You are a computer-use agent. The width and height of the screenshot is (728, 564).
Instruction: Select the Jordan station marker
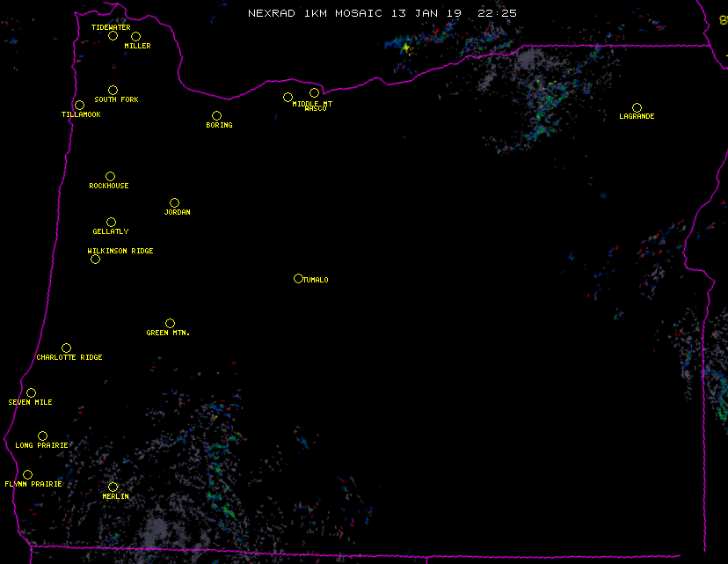point(174,202)
